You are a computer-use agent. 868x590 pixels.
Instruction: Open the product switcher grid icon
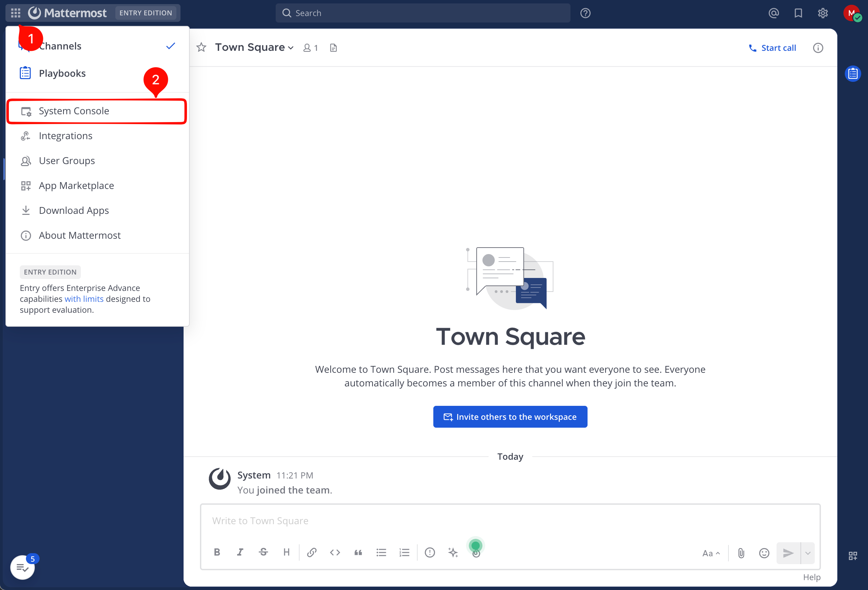click(16, 13)
